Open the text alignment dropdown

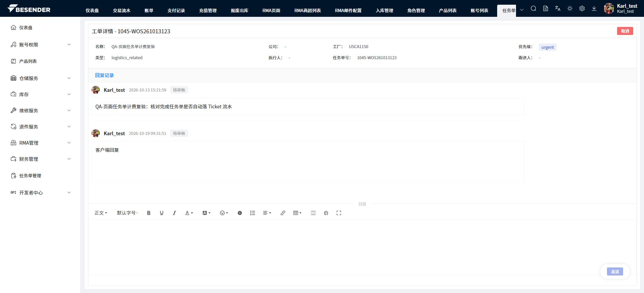pyautogui.click(x=267, y=213)
